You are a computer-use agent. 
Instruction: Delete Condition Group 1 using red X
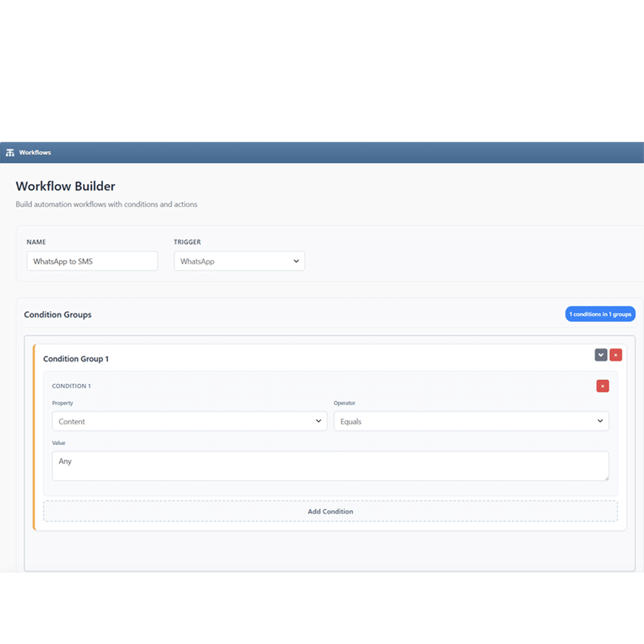(616, 355)
